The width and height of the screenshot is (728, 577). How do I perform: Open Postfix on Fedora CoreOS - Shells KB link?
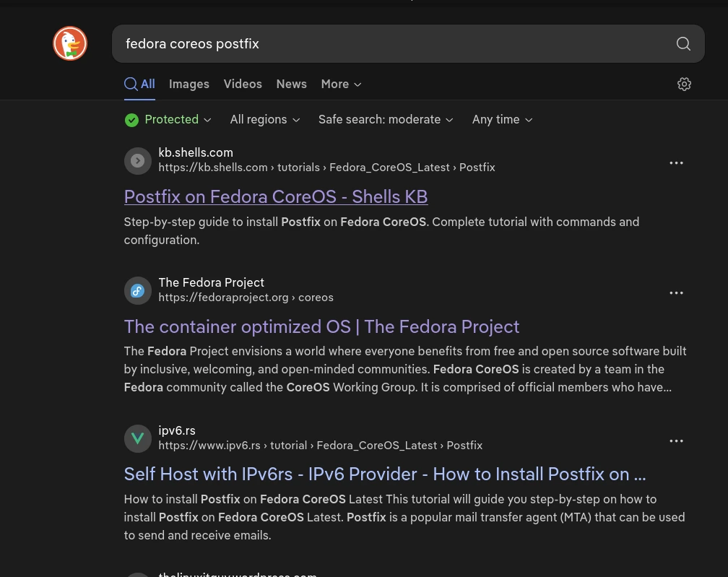276,196
